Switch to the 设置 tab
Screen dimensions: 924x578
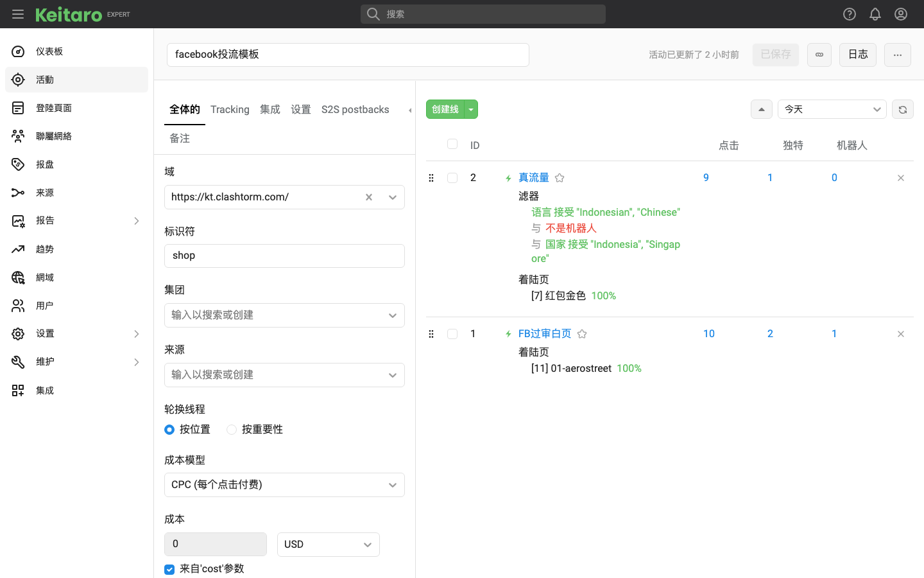[301, 109]
